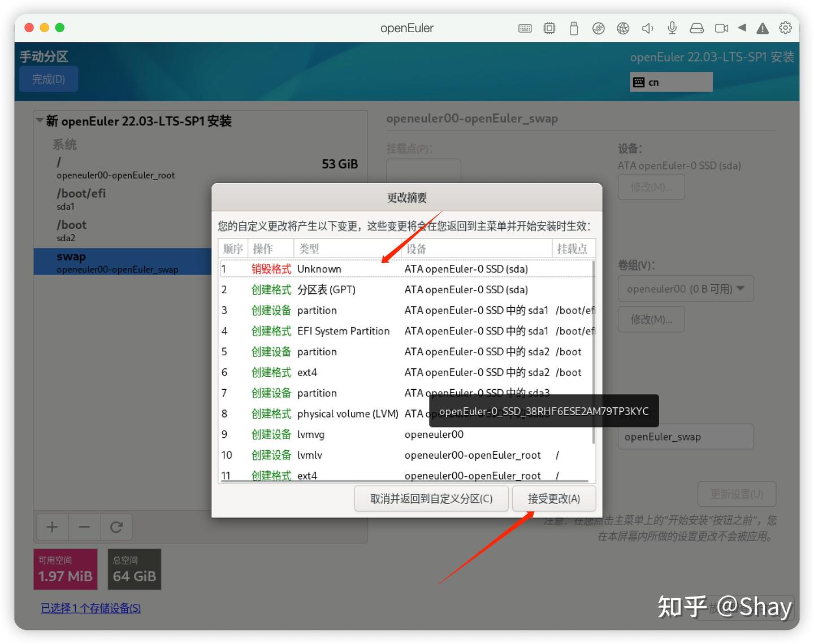814x644 pixels.
Task: Click 接受更改(A) to accept changes
Action: coord(554,498)
